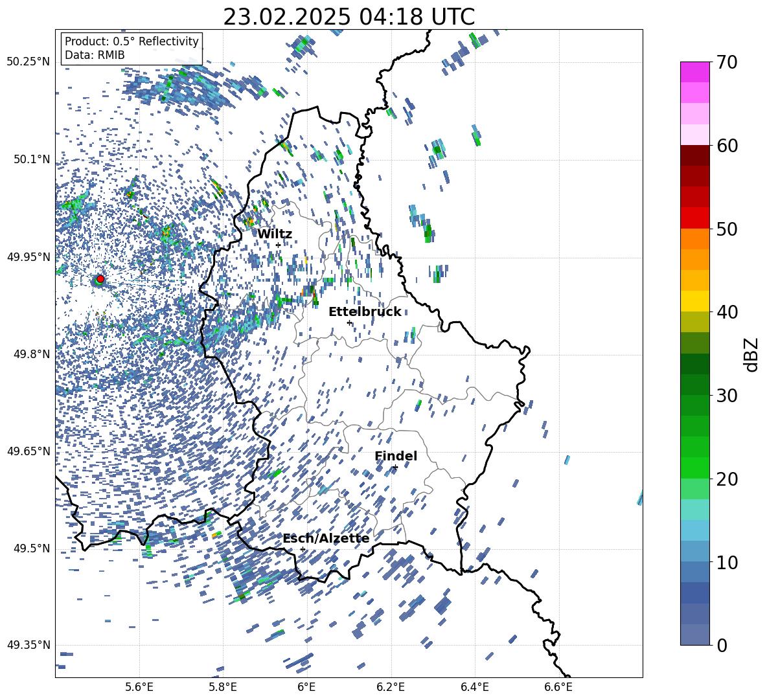Click the 'Product: 0.5° Reflectivity' legend text

132,41
